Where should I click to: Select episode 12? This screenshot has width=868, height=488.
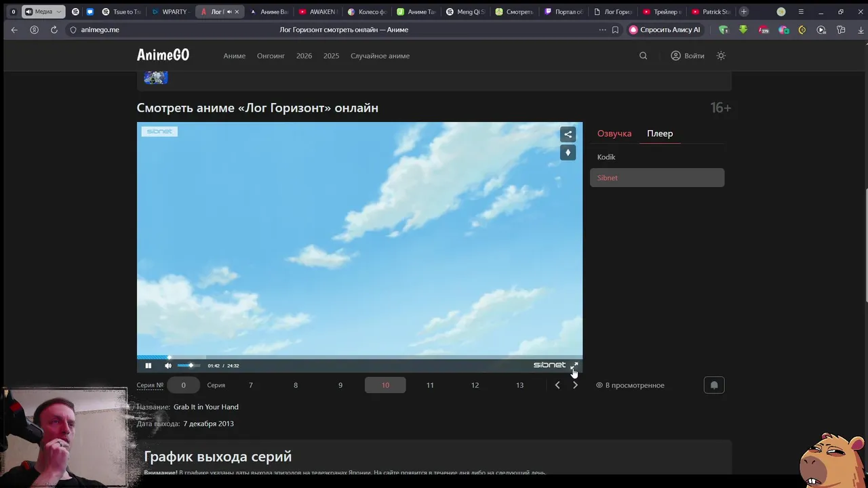475,385
